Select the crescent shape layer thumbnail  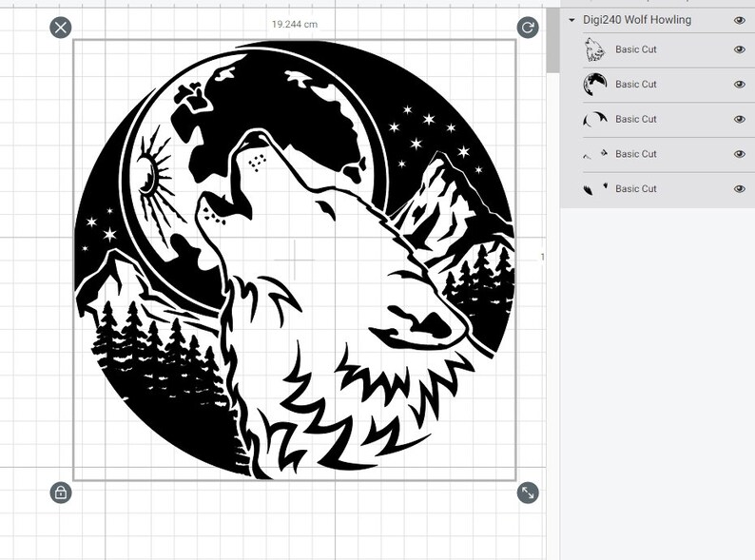[x=595, y=119]
